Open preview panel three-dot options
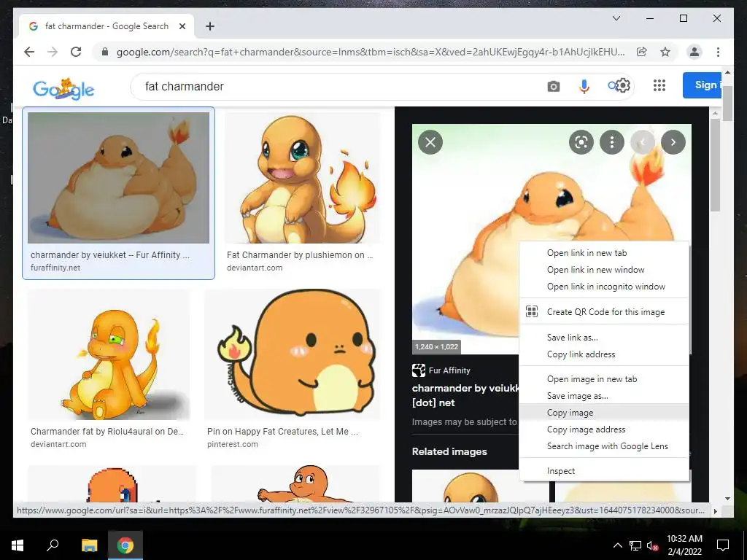The image size is (747, 560). pos(612,142)
